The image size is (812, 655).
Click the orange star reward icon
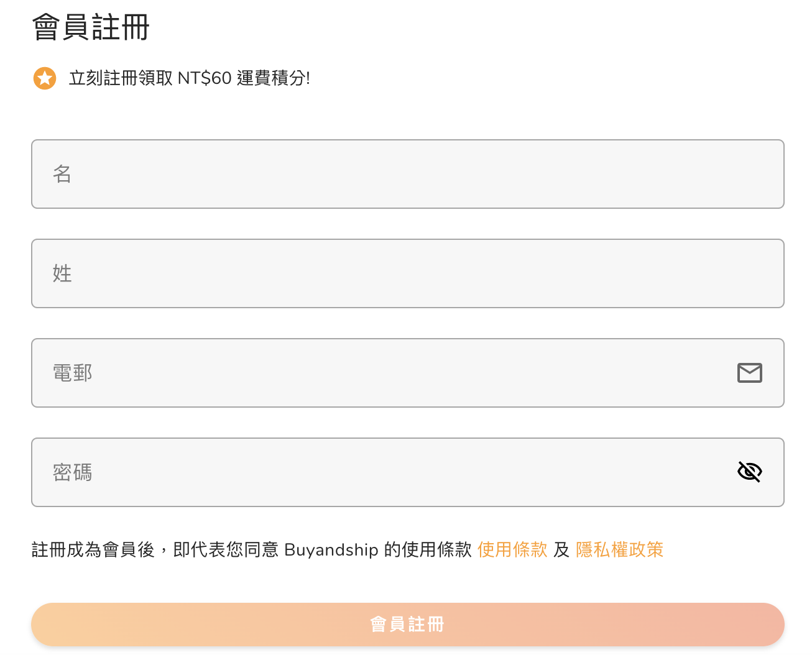(x=45, y=78)
